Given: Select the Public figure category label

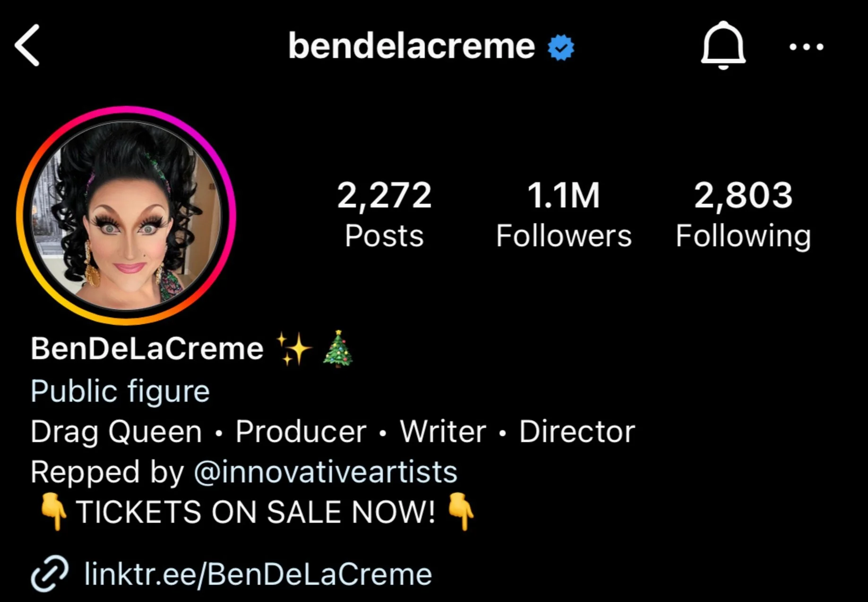Looking at the screenshot, I should (x=120, y=392).
